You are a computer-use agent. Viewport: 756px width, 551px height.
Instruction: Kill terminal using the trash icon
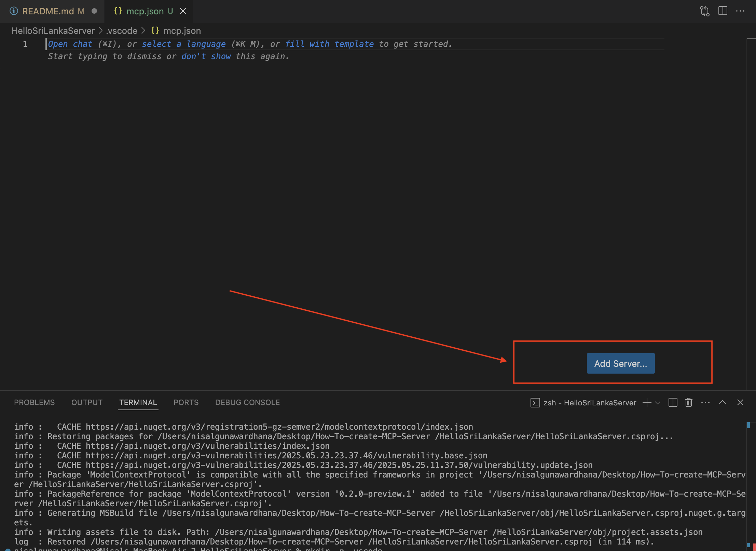688,402
